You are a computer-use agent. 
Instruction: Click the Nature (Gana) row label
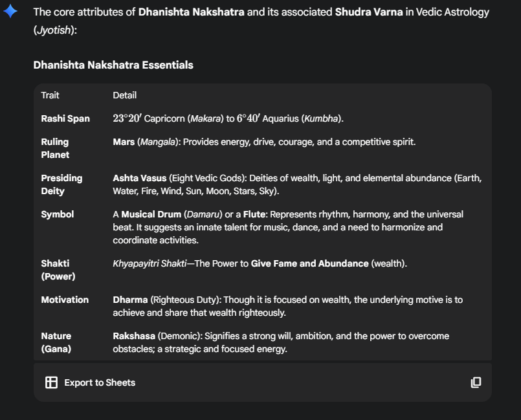tap(56, 342)
